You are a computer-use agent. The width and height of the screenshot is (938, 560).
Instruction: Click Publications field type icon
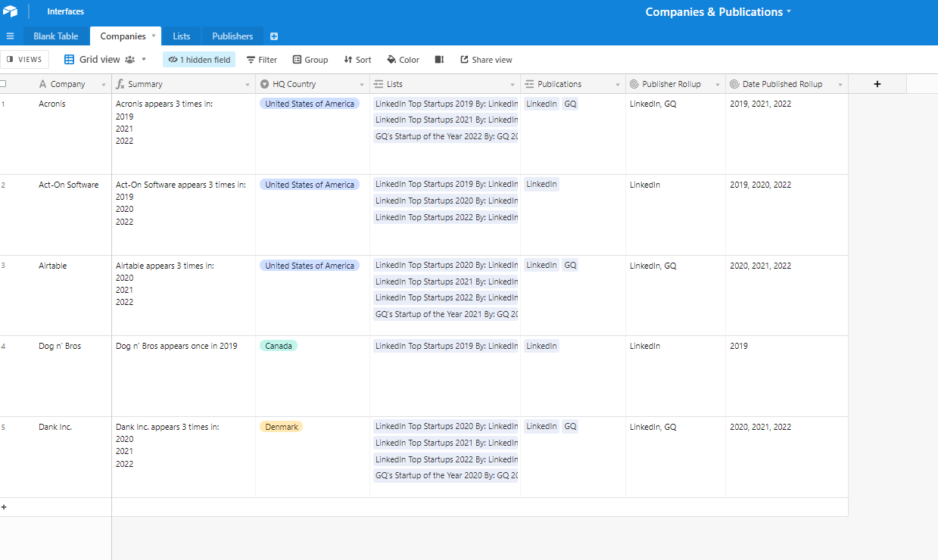tap(530, 84)
